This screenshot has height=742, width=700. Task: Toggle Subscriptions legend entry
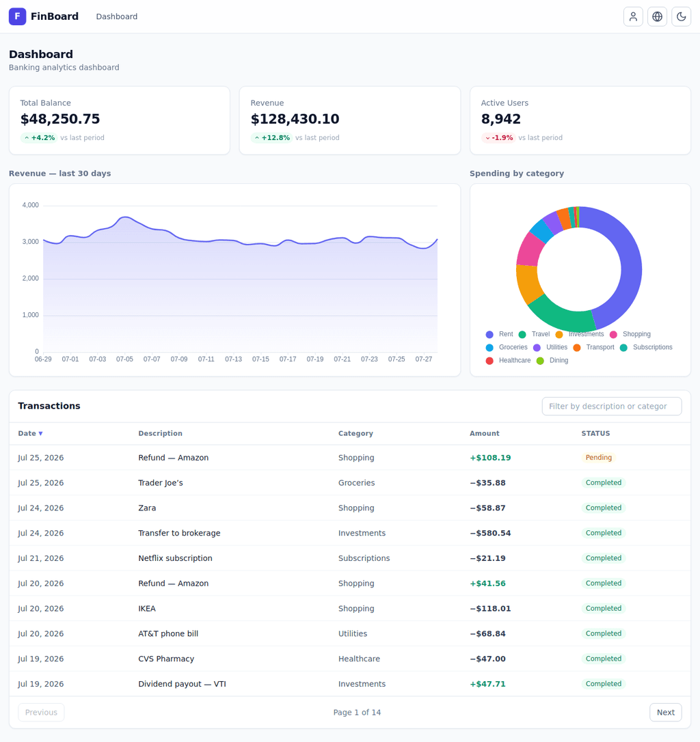pos(646,347)
